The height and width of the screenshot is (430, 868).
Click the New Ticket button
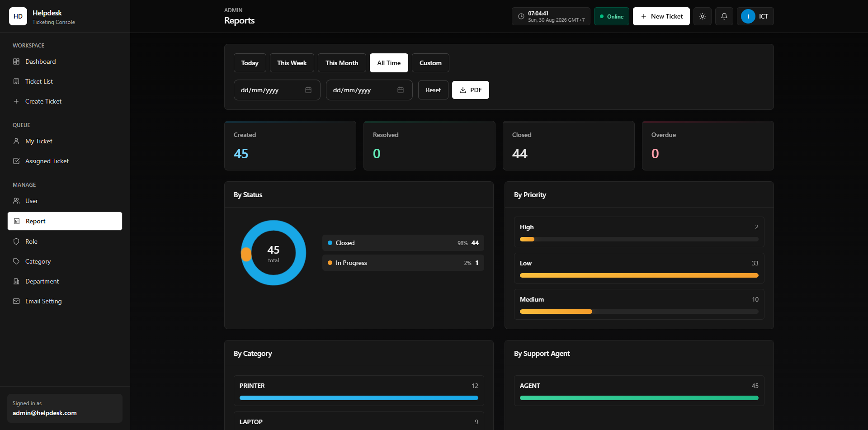coord(661,16)
